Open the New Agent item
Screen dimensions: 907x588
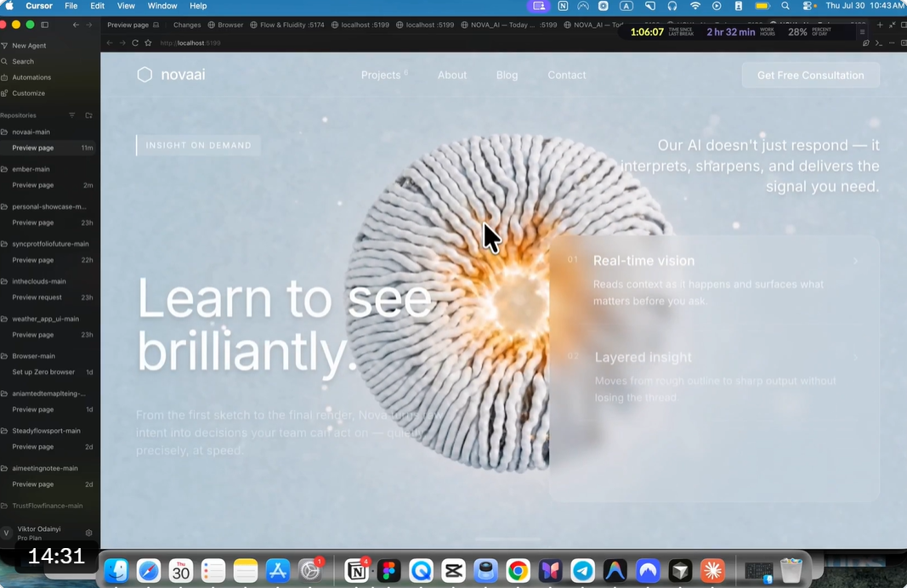click(29, 46)
